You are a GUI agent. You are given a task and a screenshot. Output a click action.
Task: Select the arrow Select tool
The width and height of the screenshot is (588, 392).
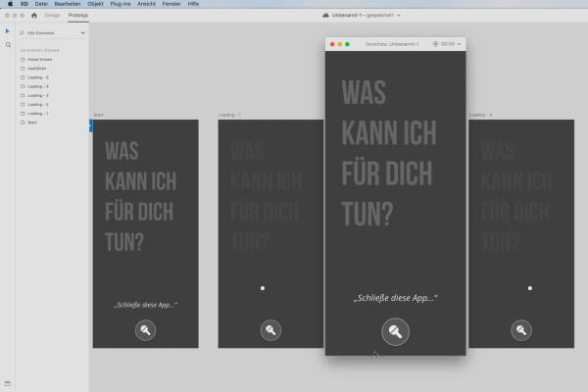(x=8, y=31)
